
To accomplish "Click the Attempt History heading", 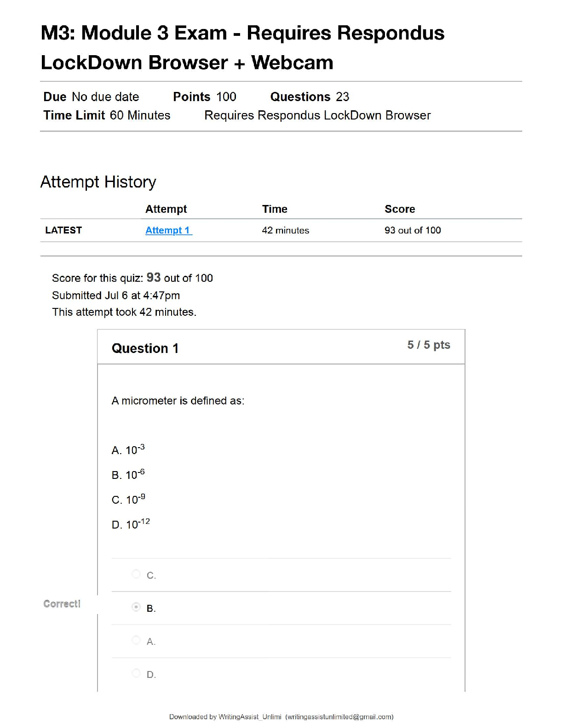I will point(98,182).
